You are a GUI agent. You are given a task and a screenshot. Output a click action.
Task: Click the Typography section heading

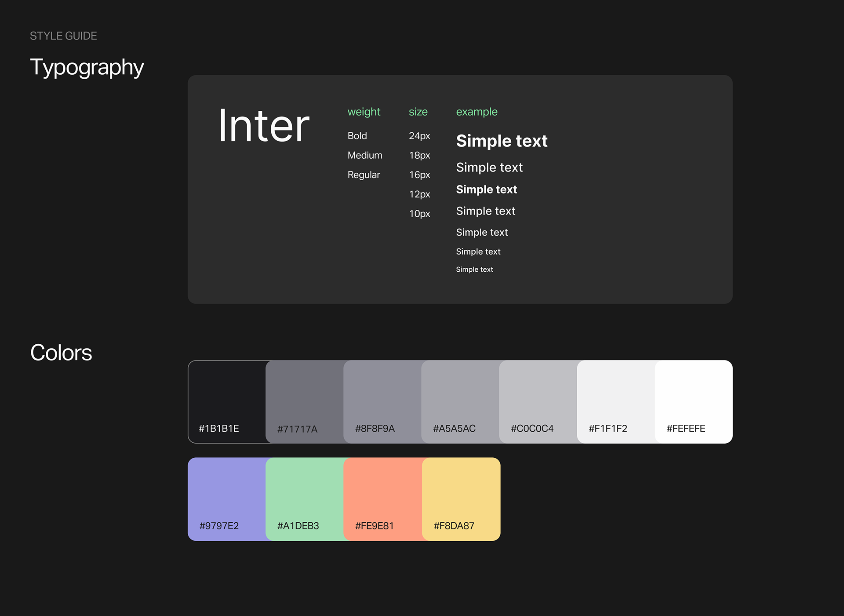tap(87, 67)
